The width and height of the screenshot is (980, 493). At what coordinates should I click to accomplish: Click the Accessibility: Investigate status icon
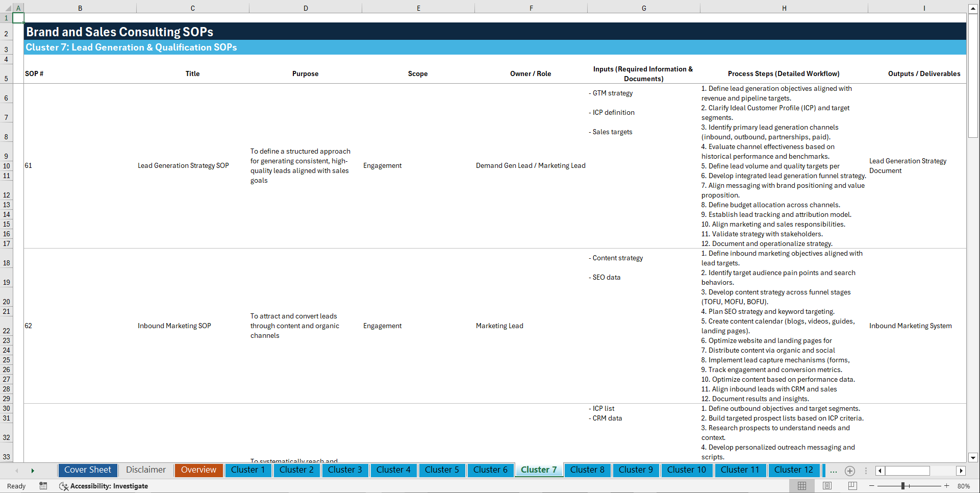(x=104, y=486)
